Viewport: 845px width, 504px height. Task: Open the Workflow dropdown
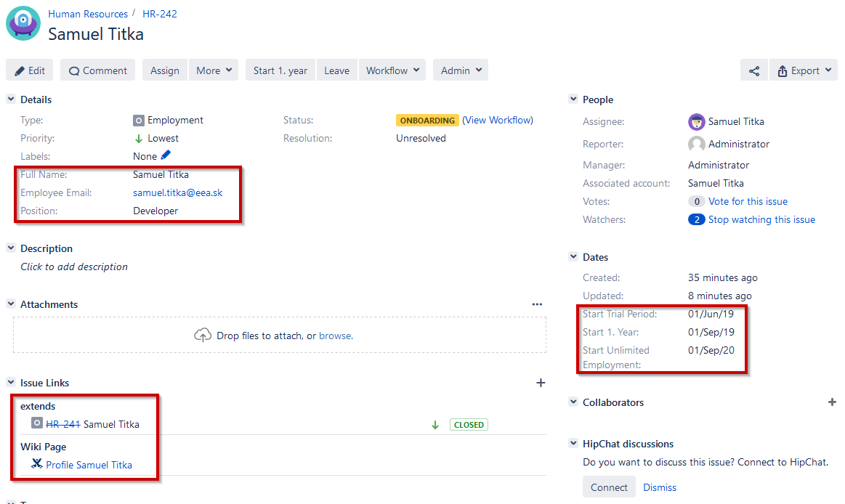click(394, 70)
